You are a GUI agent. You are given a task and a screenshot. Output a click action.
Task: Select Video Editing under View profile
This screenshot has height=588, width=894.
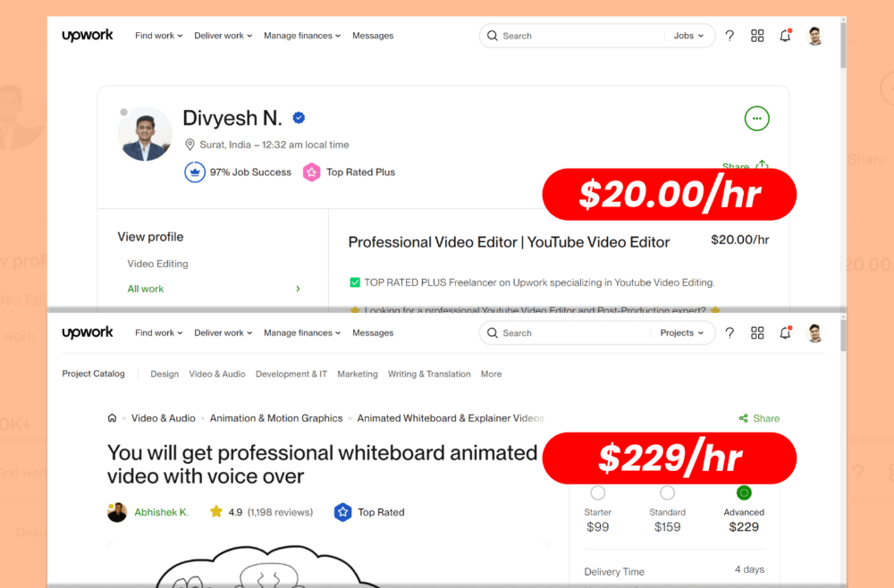(157, 264)
